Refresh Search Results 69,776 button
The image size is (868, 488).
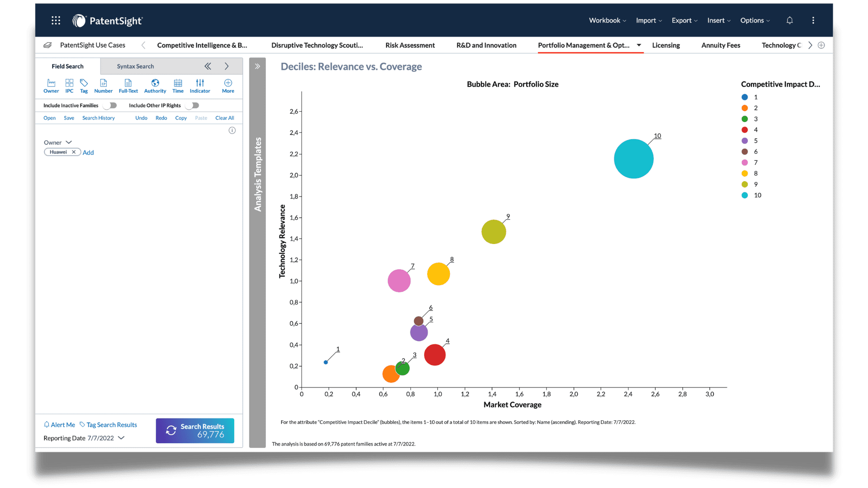coord(195,431)
